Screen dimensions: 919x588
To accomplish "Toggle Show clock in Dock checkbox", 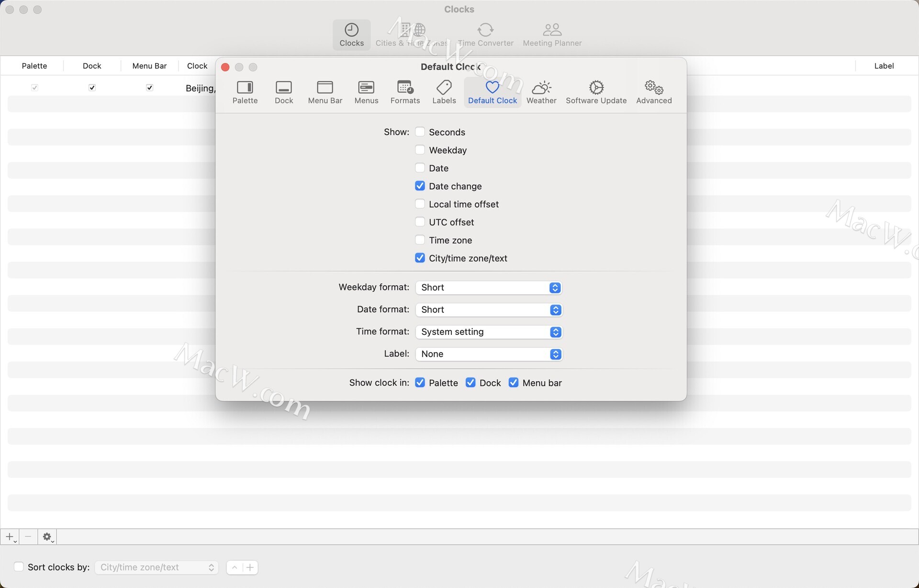I will point(471,383).
